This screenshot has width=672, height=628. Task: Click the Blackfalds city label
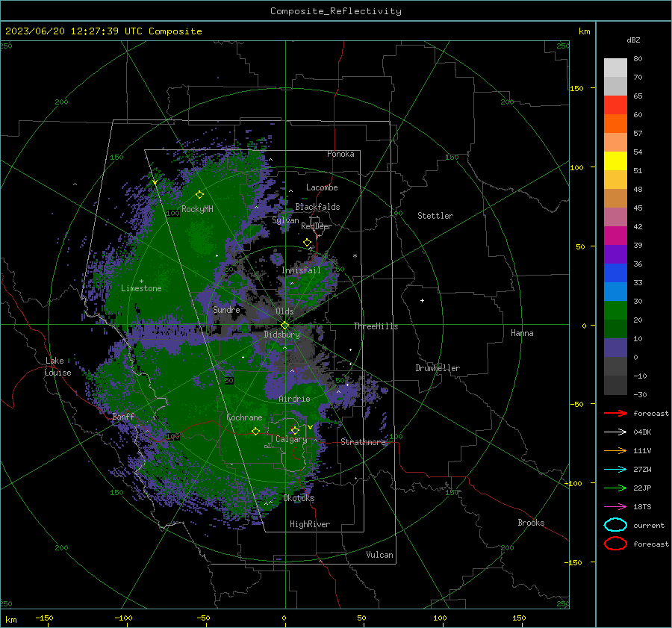[x=317, y=207]
